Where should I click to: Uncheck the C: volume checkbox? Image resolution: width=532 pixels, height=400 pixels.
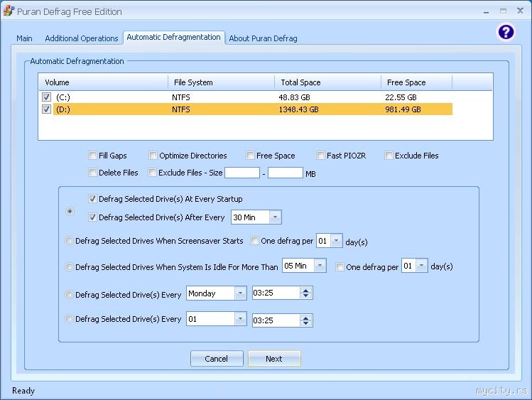[x=46, y=97]
